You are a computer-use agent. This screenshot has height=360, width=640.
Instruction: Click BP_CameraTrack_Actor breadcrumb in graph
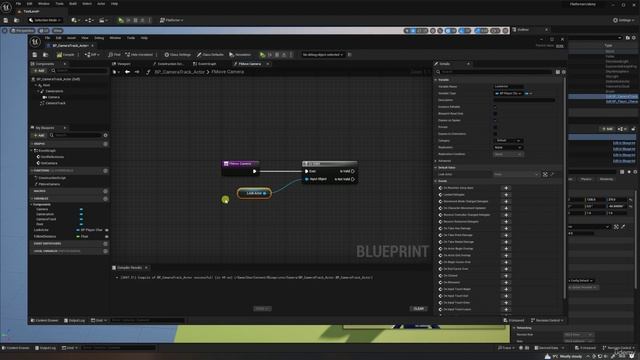pyautogui.click(x=179, y=72)
